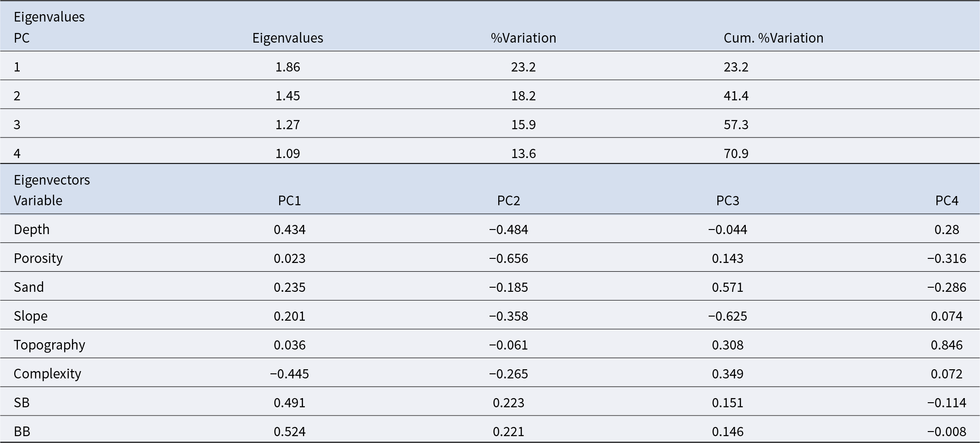Select the Sand row label

click(29, 287)
